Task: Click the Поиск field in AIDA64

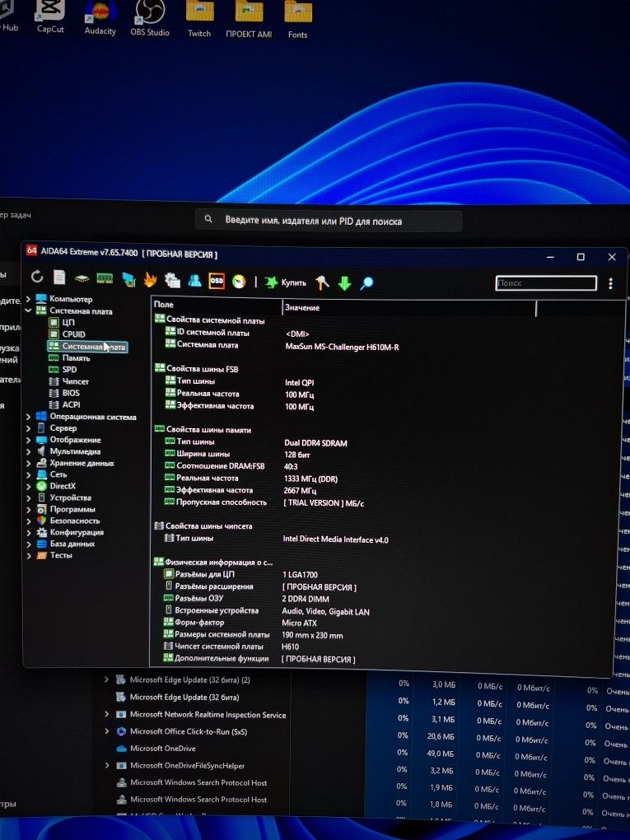Action: tap(546, 282)
